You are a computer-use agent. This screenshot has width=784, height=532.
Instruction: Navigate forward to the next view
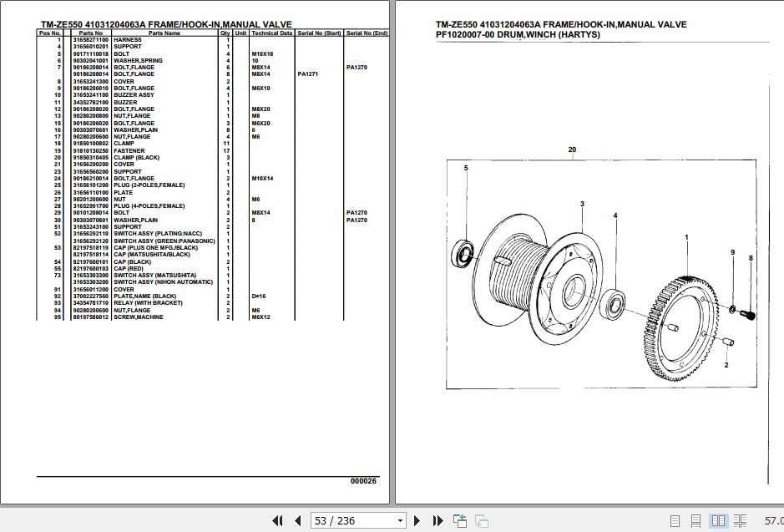[480, 520]
